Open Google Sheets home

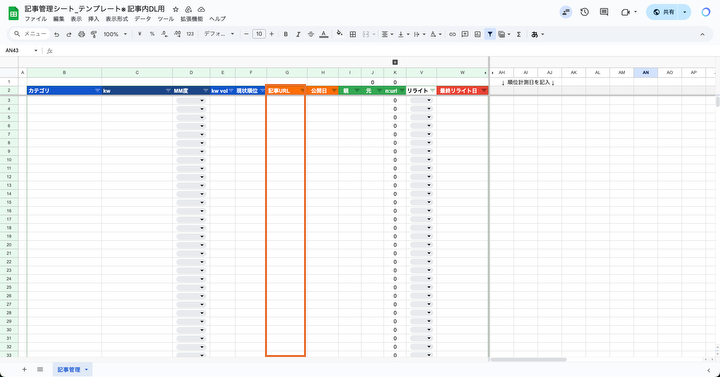point(13,13)
